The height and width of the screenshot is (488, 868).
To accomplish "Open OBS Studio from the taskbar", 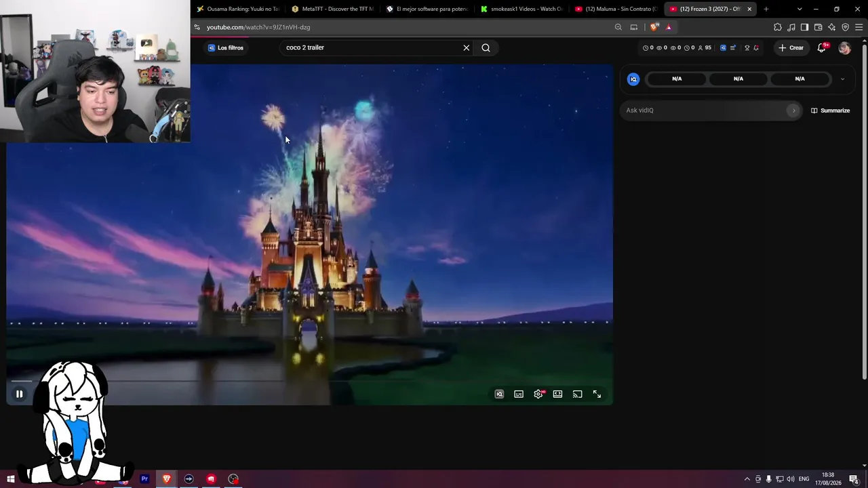I will click(233, 479).
